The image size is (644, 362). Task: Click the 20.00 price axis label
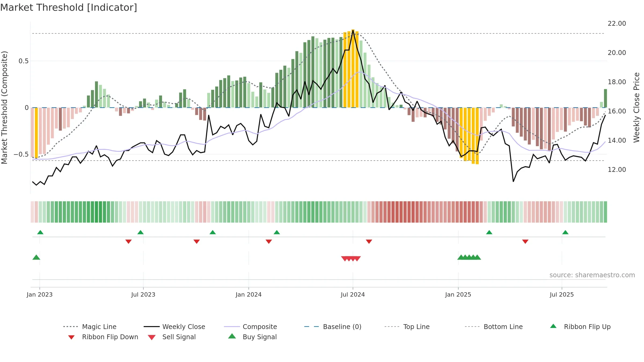[x=617, y=53]
